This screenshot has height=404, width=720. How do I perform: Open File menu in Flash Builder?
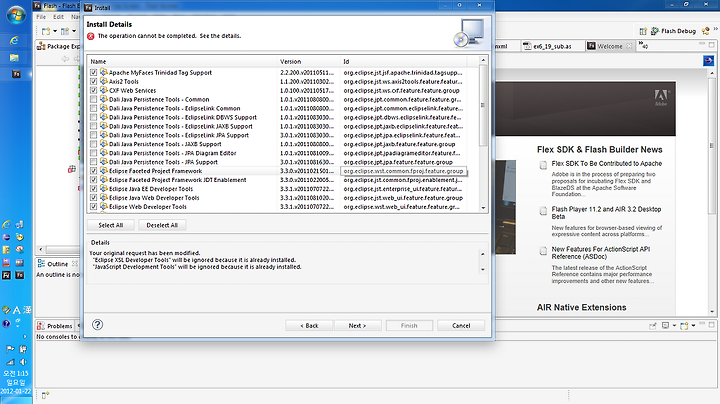point(41,17)
